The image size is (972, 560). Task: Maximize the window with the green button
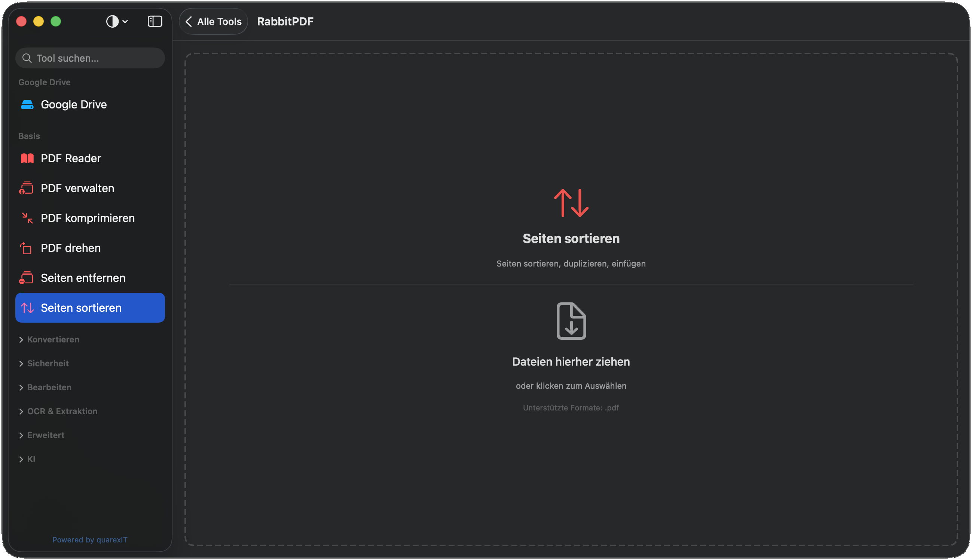pyautogui.click(x=56, y=21)
